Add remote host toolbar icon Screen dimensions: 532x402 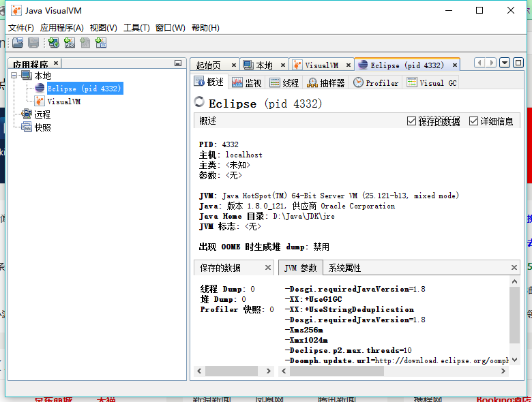click(54, 43)
